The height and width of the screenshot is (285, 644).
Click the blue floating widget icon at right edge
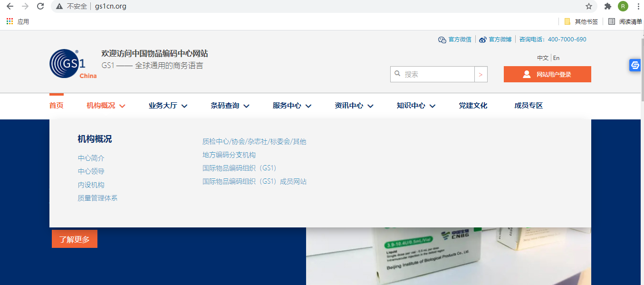(634, 65)
